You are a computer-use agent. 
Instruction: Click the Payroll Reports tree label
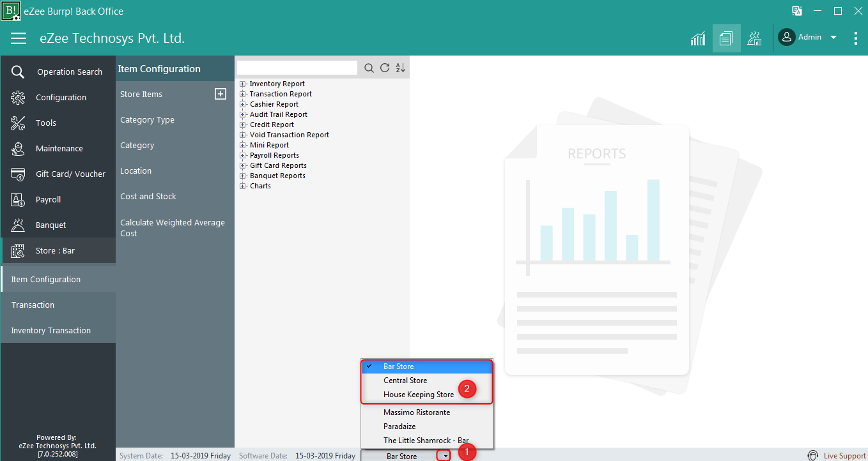[274, 155]
